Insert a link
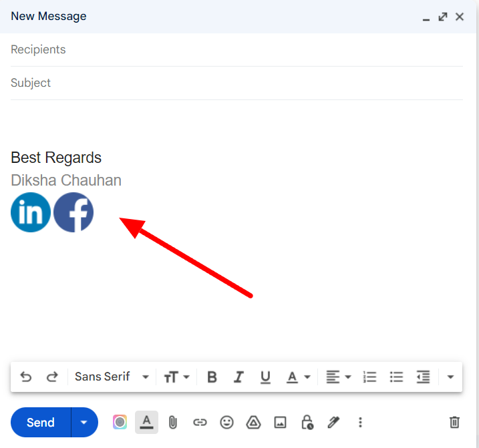Viewport: 479px width, 448px height. (x=200, y=423)
